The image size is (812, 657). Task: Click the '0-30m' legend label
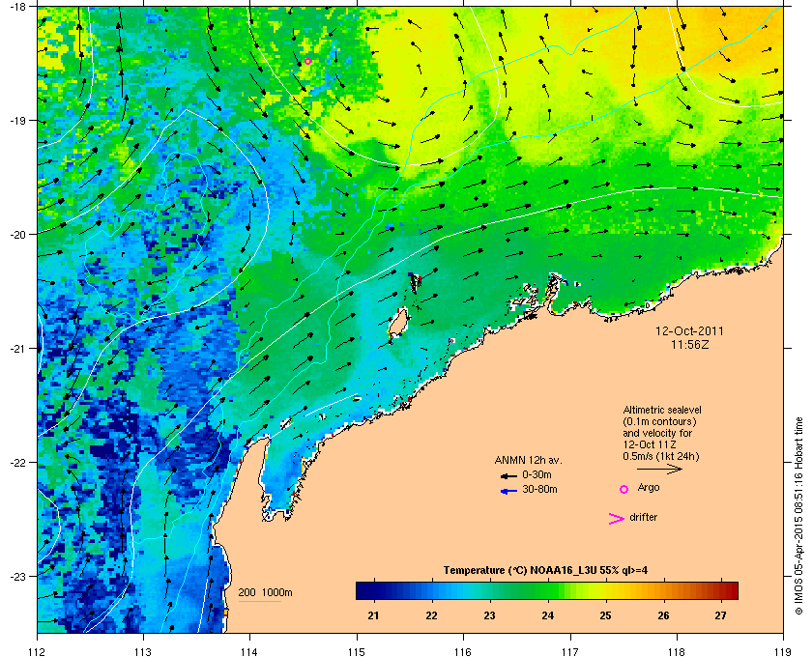[x=536, y=474]
